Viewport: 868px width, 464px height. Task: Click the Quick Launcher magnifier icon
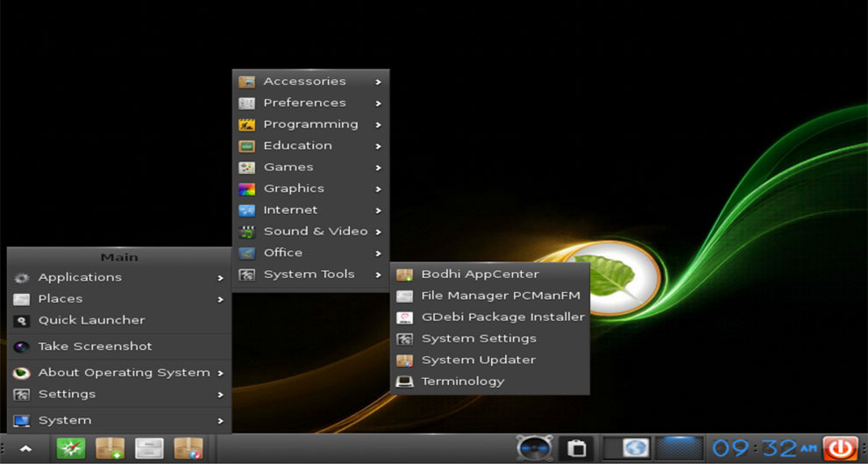pos(22,321)
